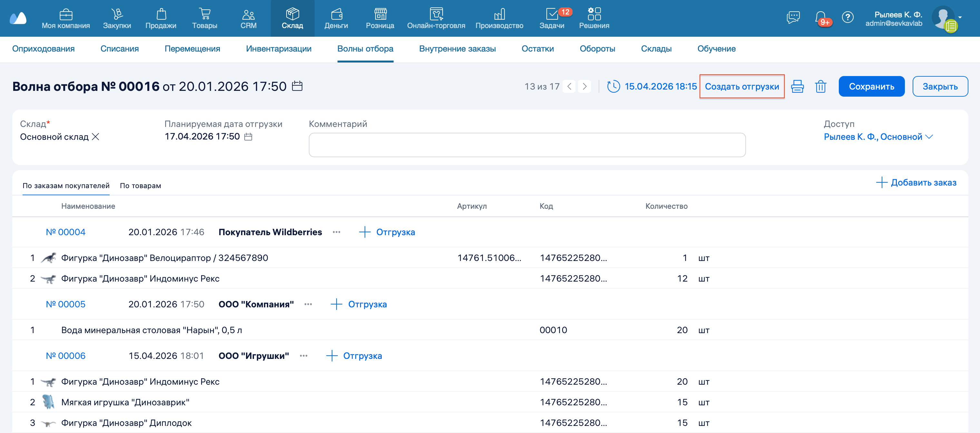Open user profile menu arrow
The image size is (980, 433).
(x=960, y=17)
